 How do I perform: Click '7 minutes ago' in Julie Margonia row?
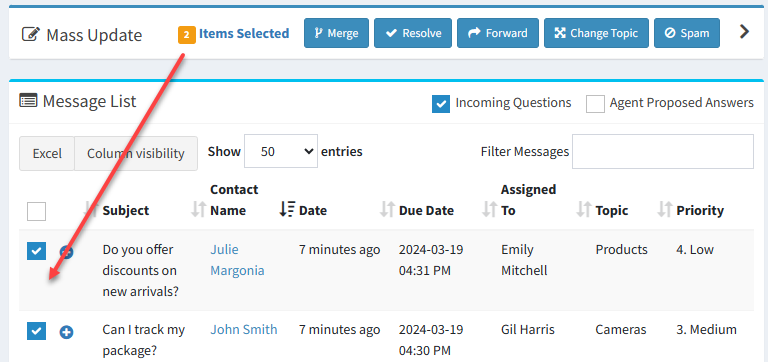click(x=339, y=249)
